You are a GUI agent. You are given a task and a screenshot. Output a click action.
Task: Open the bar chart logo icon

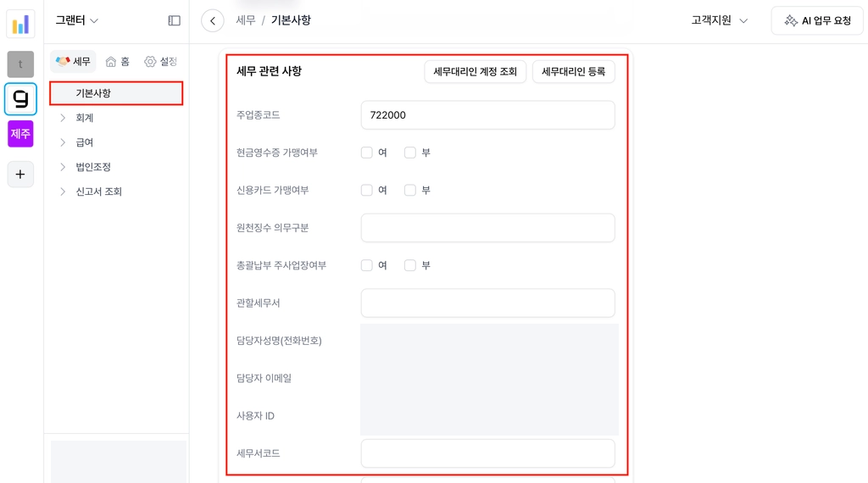[20, 25]
